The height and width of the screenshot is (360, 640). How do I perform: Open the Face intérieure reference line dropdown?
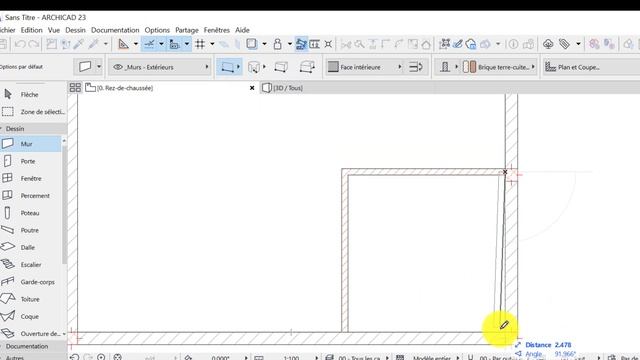(365, 67)
